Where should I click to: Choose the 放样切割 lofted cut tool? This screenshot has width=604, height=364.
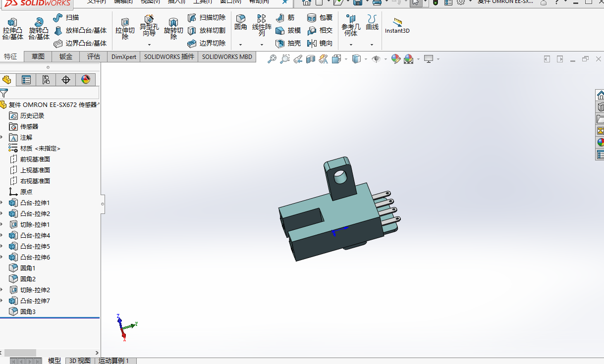206,31
